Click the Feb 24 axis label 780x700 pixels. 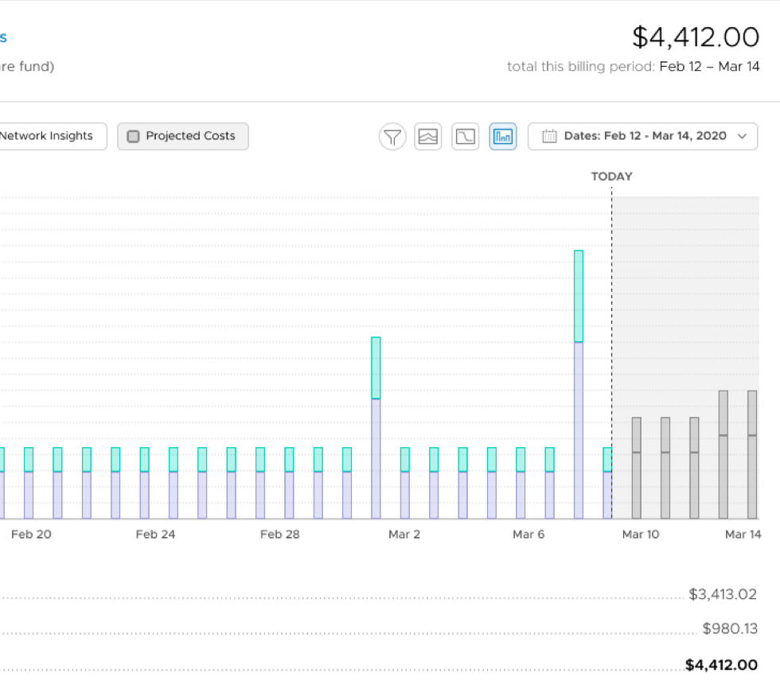click(156, 535)
